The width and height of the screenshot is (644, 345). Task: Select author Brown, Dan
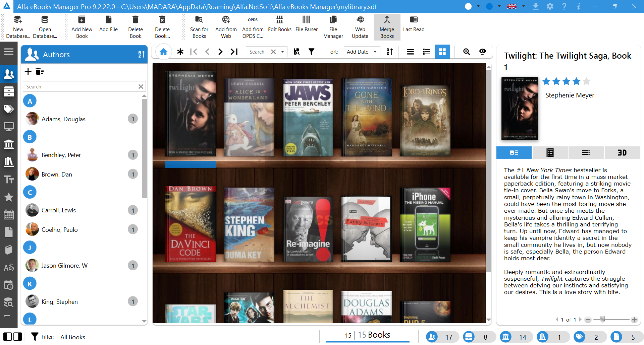(x=82, y=174)
